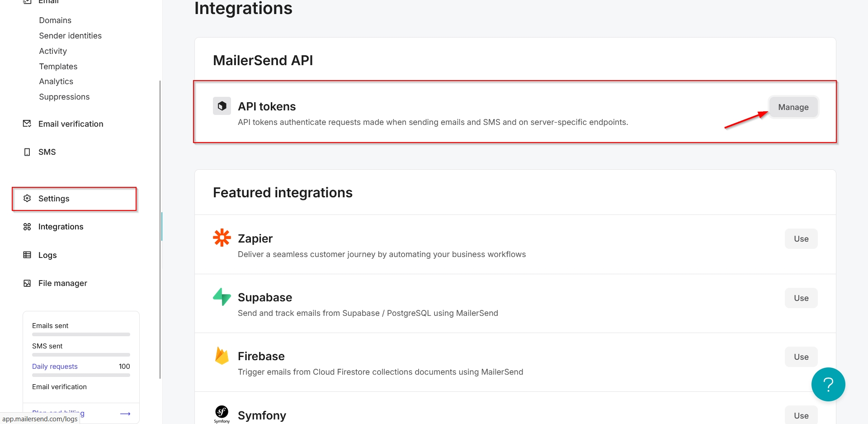Click the Supabase integration title
This screenshot has width=868, height=424.
click(265, 297)
